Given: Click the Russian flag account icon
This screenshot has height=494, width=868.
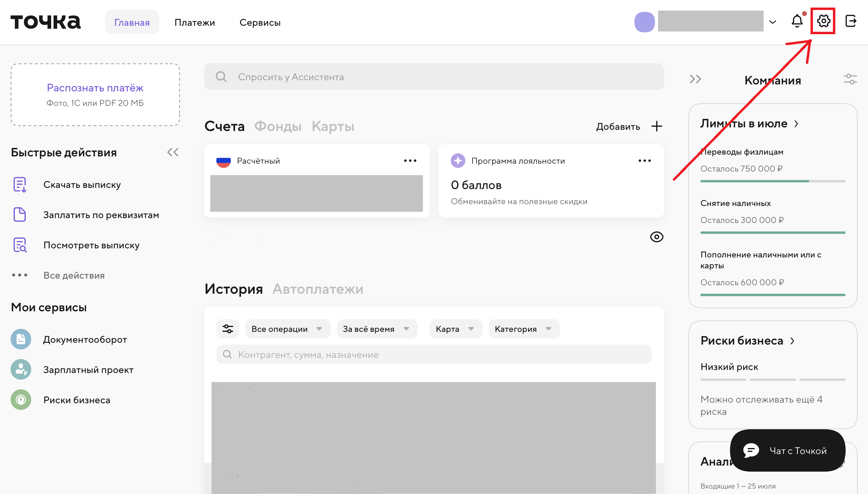Looking at the screenshot, I should click(223, 161).
